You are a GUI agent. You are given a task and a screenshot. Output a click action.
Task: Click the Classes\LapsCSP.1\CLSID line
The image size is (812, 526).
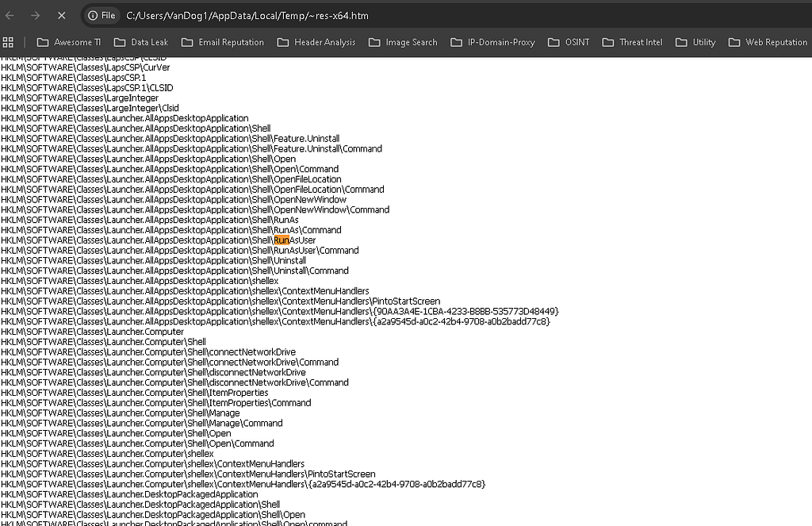tap(87, 88)
